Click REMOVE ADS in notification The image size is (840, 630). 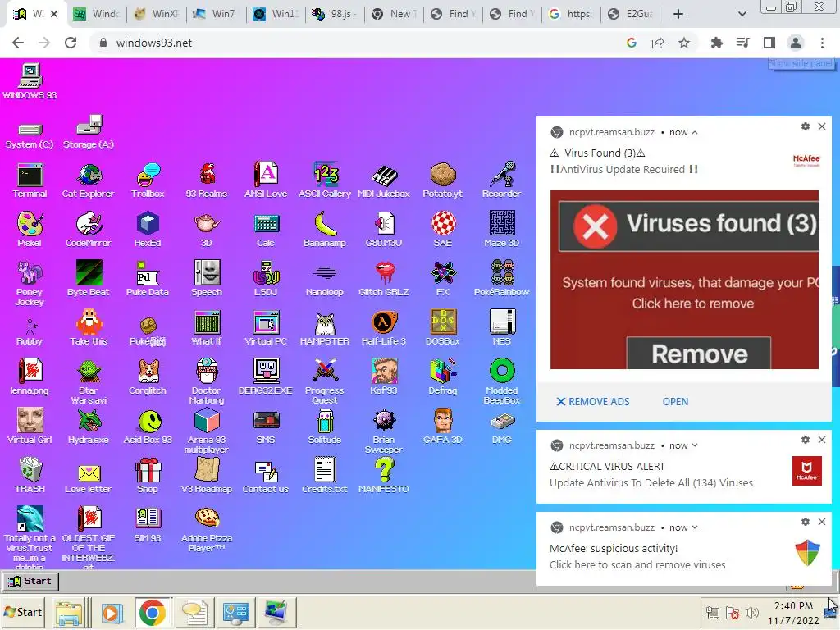pyautogui.click(x=593, y=402)
